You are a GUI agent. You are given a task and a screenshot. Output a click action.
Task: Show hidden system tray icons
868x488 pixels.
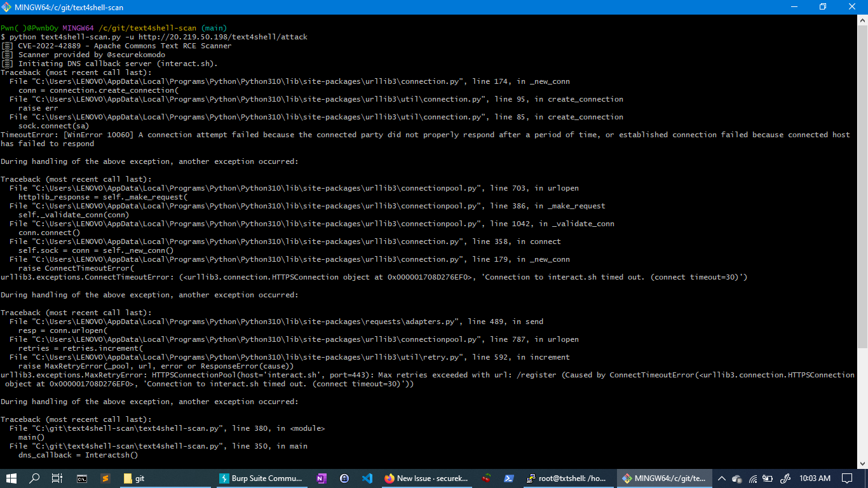point(722,478)
